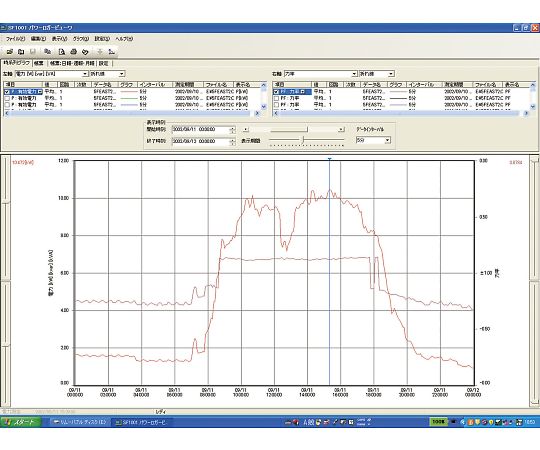Click the copy toolbar icon
The width and height of the screenshot is (540, 450).
point(48,52)
